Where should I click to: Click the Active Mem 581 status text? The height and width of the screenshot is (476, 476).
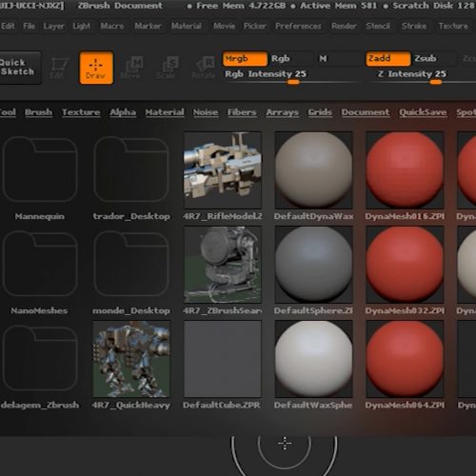[339, 6]
